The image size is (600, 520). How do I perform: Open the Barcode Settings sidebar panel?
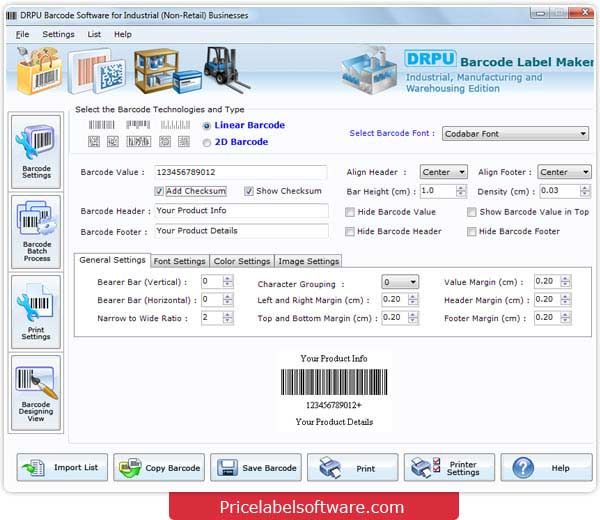pos(36,152)
